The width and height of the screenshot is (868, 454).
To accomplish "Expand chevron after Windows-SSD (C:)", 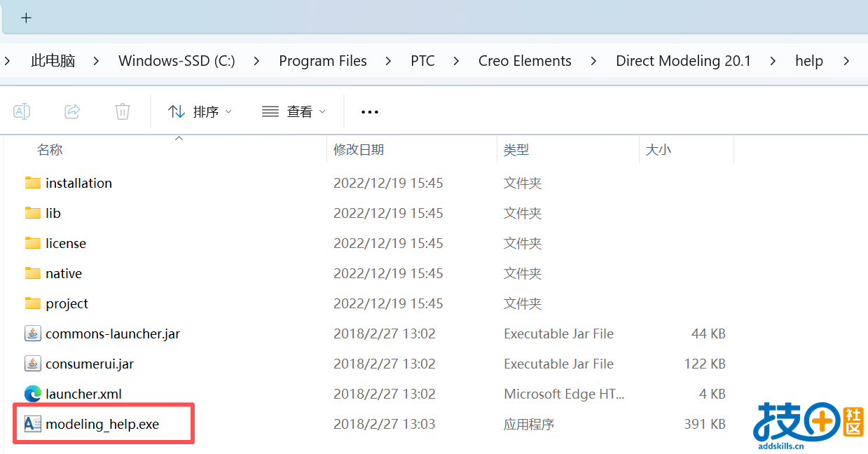I will (256, 61).
